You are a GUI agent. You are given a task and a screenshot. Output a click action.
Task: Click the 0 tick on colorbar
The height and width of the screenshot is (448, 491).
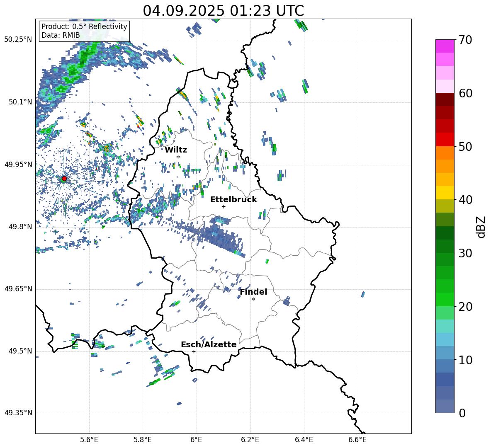tap(462, 413)
